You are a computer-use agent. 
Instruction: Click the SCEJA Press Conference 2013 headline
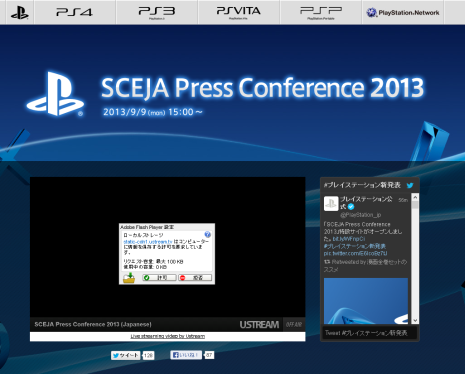pyautogui.click(x=262, y=88)
